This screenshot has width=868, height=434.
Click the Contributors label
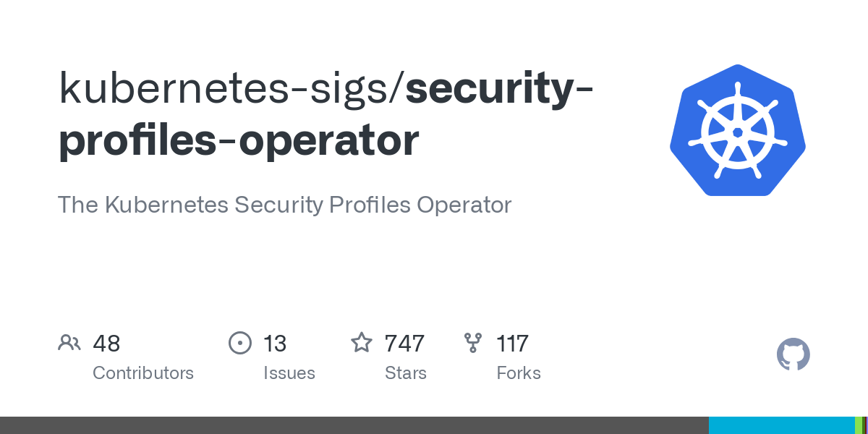(143, 373)
